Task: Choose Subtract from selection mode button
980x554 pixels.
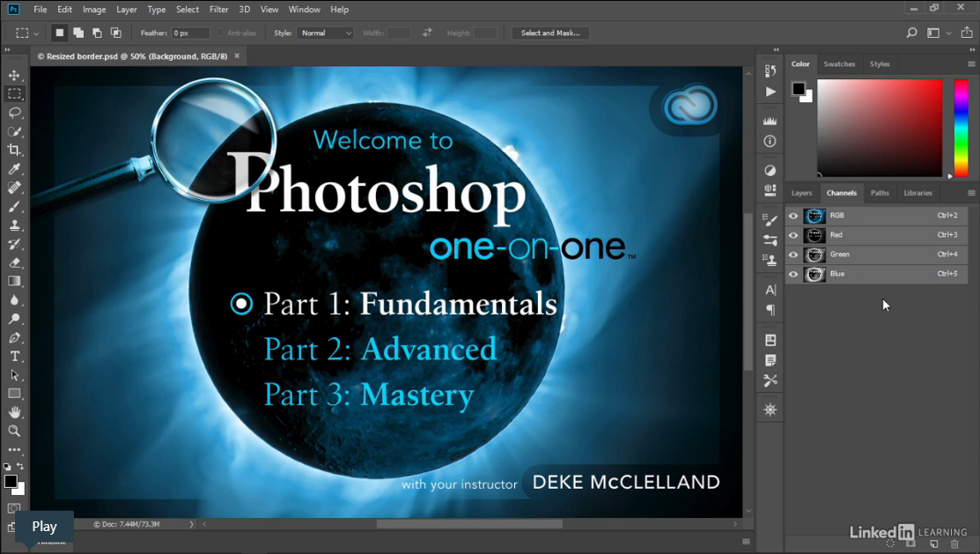Action: [97, 33]
